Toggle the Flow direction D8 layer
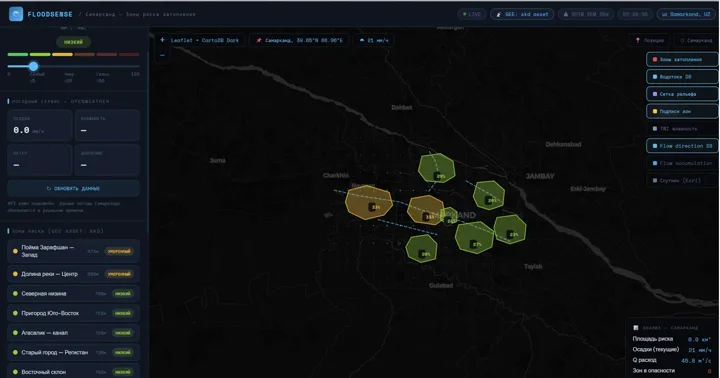The image size is (720, 378). [x=682, y=146]
